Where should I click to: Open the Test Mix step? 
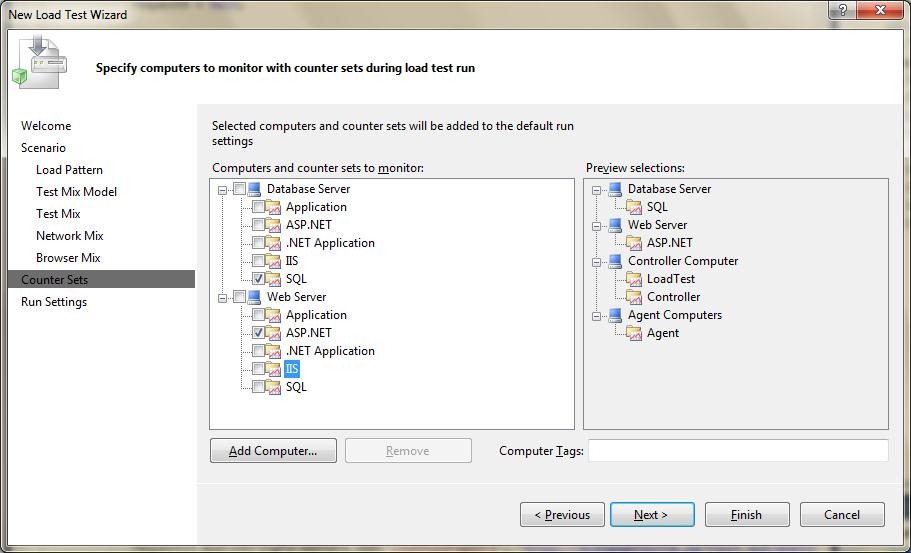pos(58,214)
